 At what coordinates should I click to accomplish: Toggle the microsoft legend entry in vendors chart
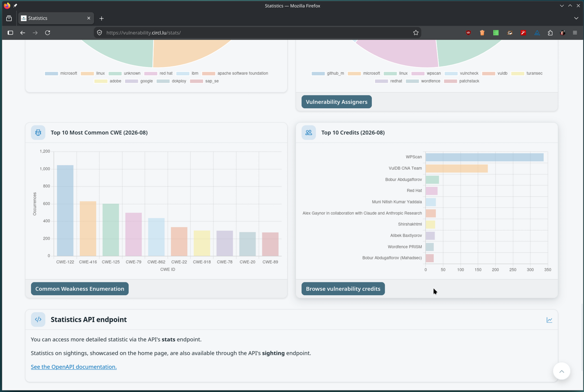click(x=61, y=73)
